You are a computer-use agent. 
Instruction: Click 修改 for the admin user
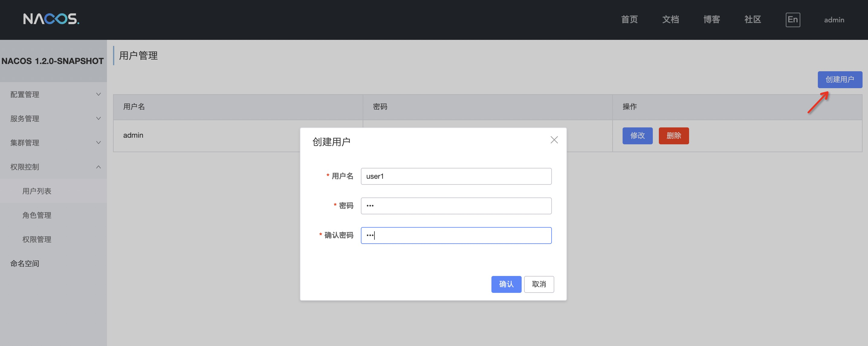637,136
